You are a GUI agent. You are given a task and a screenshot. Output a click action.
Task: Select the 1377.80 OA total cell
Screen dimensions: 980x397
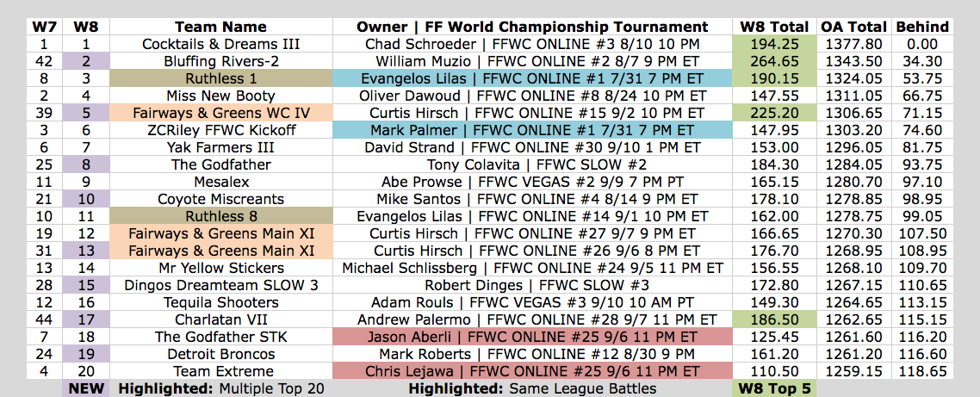coord(853,44)
